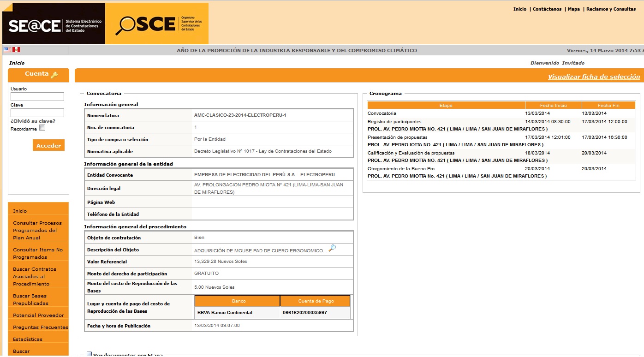
Task: Click the Página Web label
Action: [x=101, y=202]
